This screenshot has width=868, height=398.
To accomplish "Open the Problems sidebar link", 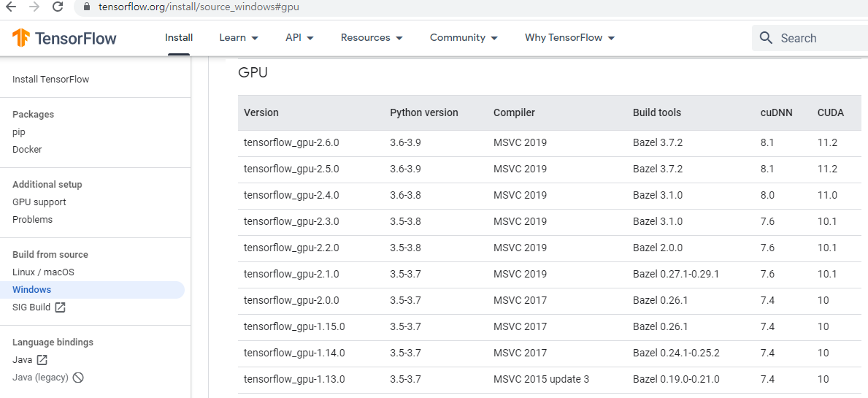I will tap(33, 219).
